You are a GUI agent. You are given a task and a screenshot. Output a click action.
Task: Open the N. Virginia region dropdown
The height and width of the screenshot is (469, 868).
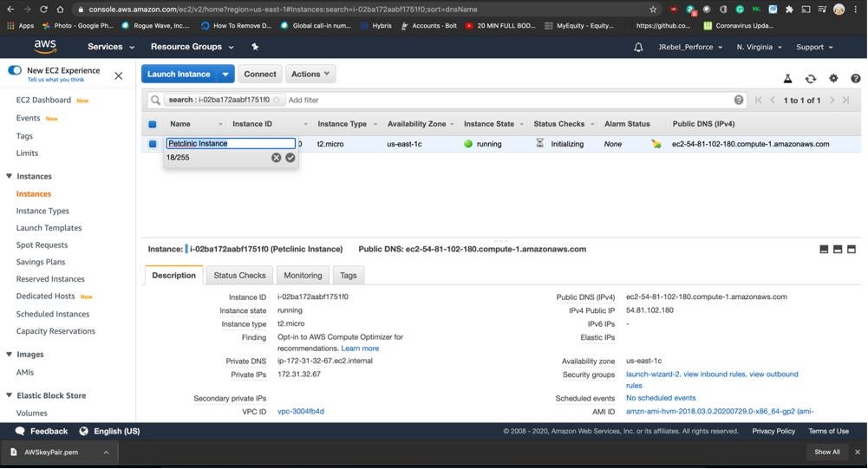point(759,47)
